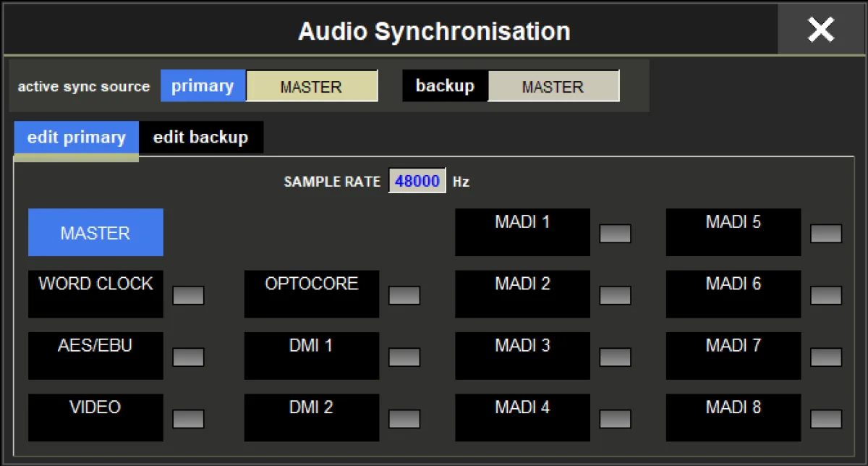Select the MADI 5 sync source
This screenshot has width=868, height=466.
[733, 232]
